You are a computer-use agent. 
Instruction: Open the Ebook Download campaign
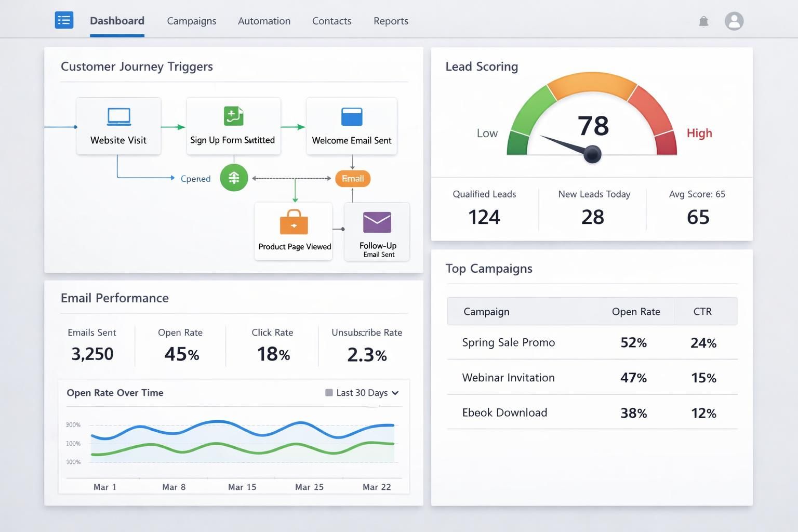point(504,413)
